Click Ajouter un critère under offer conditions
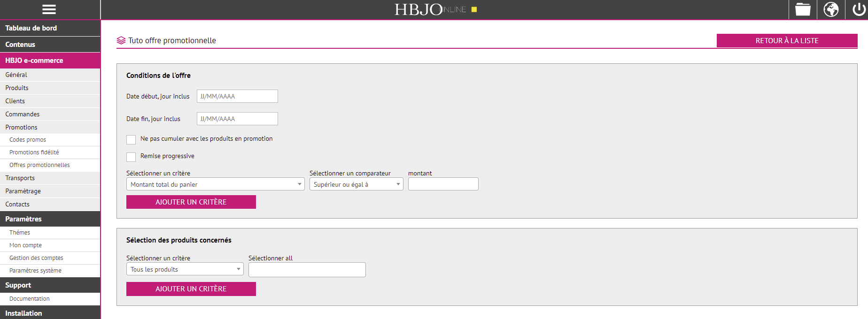This screenshot has height=319, width=868. tap(191, 202)
